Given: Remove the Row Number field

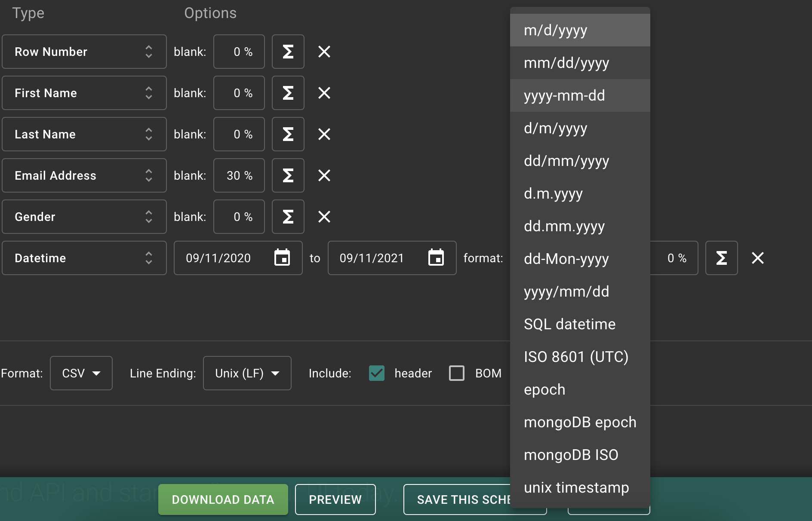Looking at the screenshot, I should 324,52.
